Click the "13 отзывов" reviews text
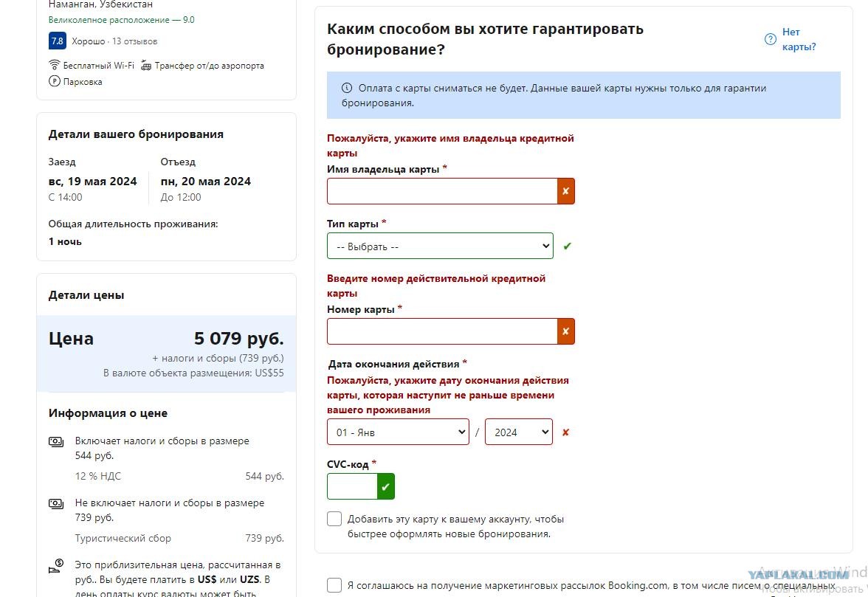The width and height of the screenshot is (868, 597). [134, 41]
